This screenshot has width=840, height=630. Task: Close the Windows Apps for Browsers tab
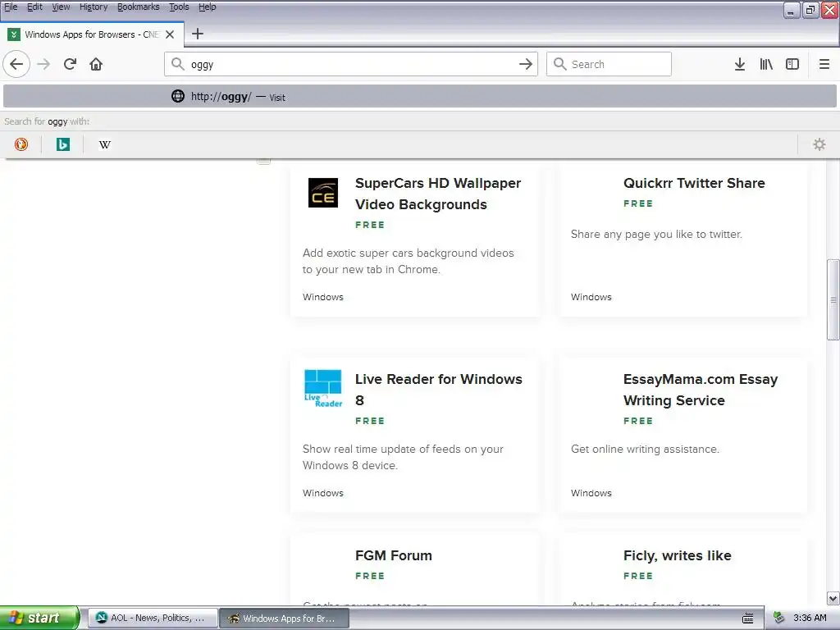click(170, 34)
